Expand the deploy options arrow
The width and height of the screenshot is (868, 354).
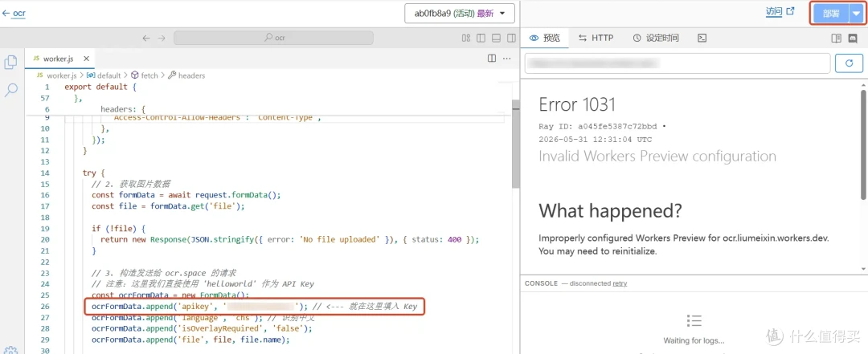(855, 14)
